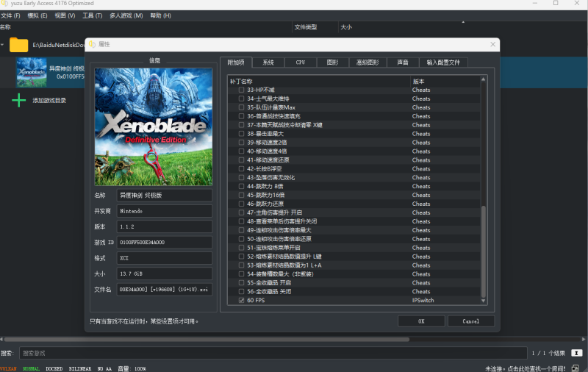This screenshot has width=588, height=372.
Task: Click the OK button in properties dialog
Action: pos(421,321)
